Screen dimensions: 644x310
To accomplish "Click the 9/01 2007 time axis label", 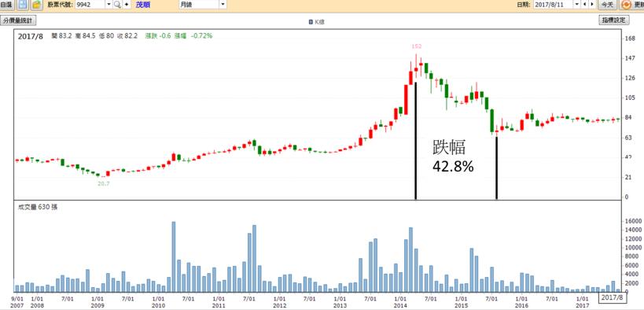I will (17, 302).
